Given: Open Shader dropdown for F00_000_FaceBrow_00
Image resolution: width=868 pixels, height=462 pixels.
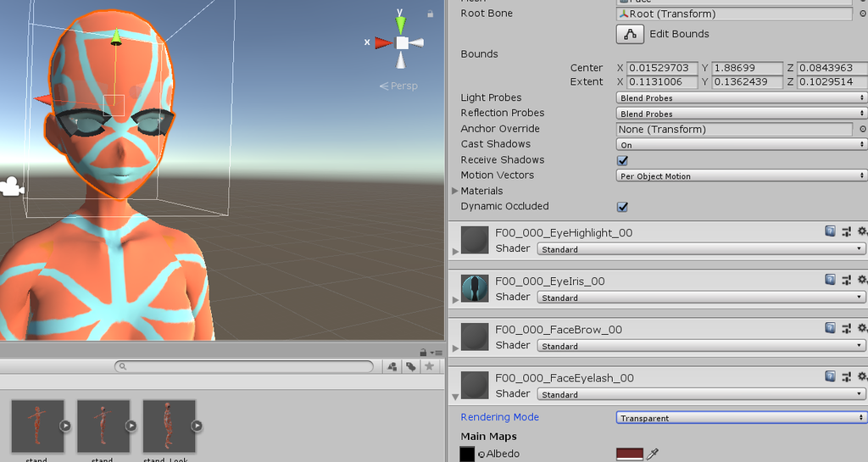Looking at the screenshot, I should tap(701, 346).
